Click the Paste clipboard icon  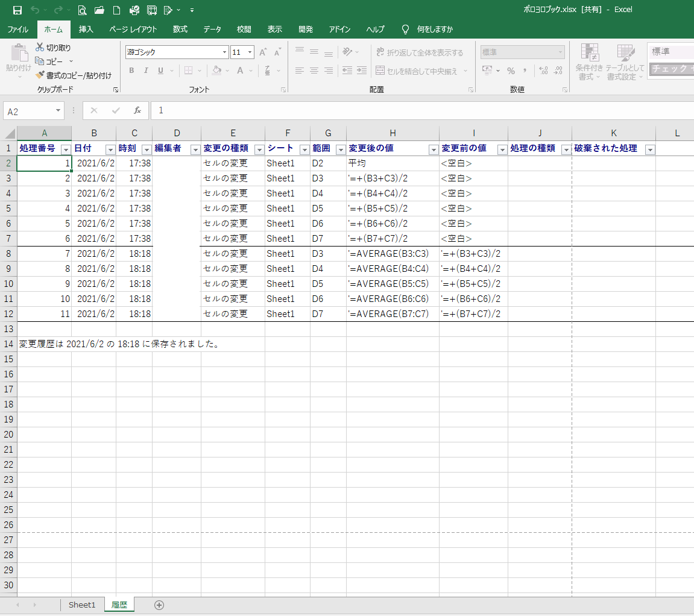point(19,53)
